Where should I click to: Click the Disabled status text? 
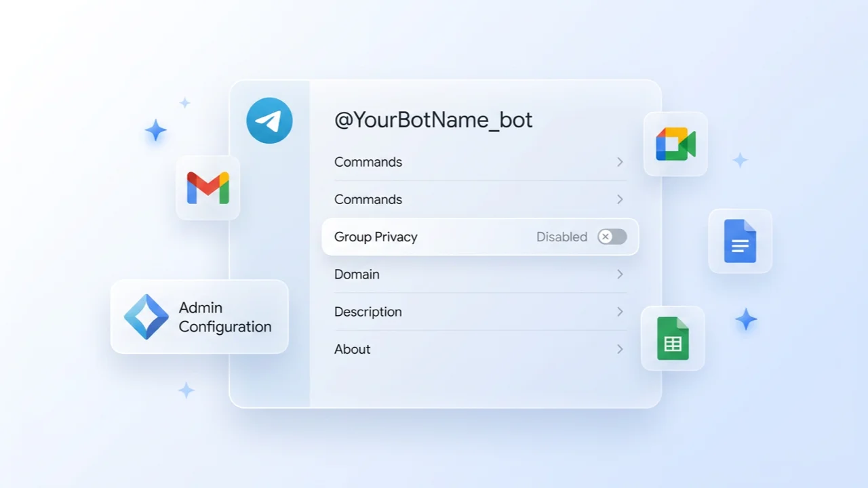click(561, 237)
